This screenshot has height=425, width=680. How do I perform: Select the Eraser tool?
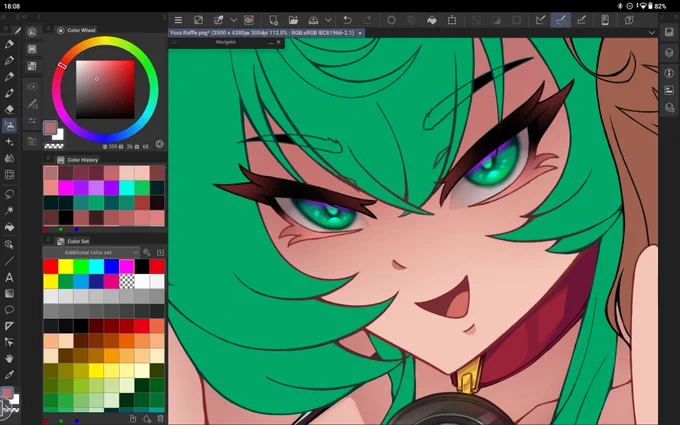click(x=9, y=109)
